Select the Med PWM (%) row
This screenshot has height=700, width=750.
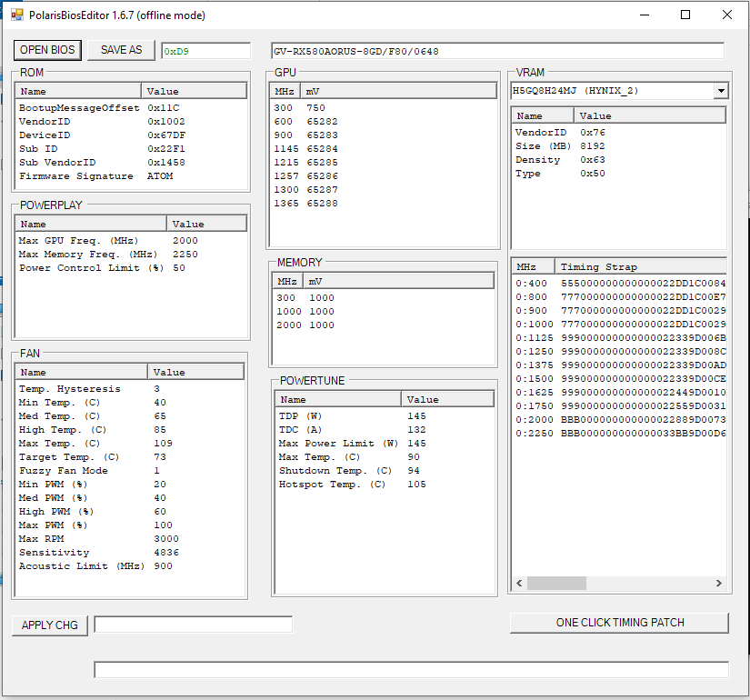click(x=130, y=498)
